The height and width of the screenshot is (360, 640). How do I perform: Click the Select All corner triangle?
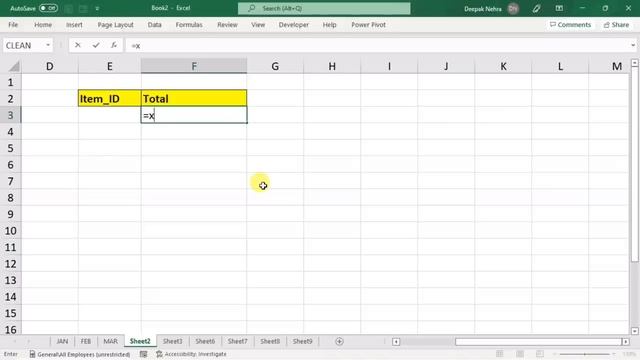point(14,66)
